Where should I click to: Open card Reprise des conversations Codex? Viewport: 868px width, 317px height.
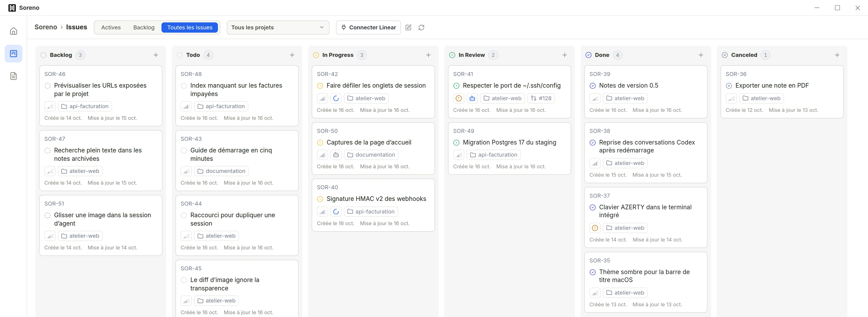tap(646, 153)
